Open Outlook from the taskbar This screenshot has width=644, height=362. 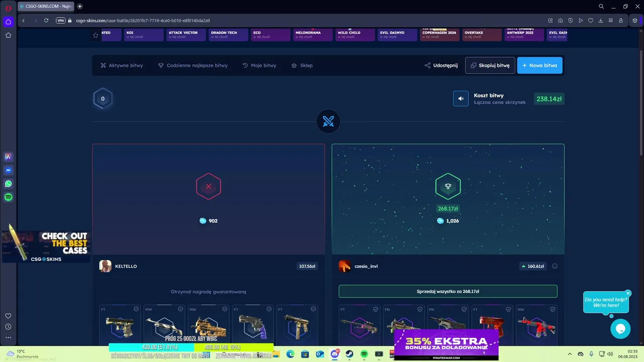[x=319, y=354]
